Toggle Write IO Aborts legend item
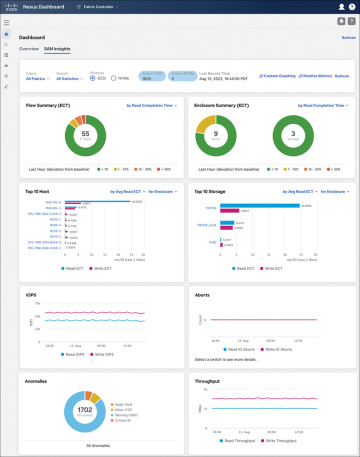 click(276, 349)
